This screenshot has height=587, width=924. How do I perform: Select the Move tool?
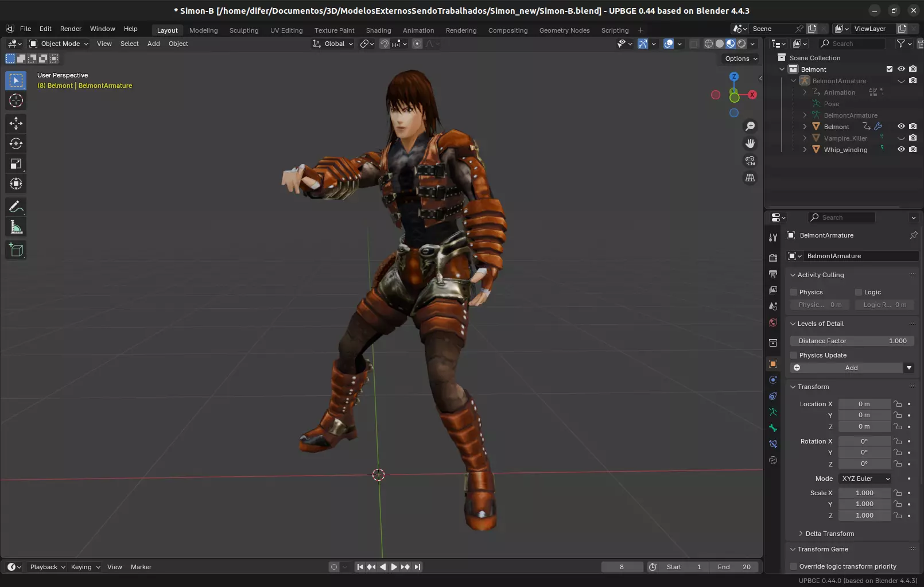(16, 123)
